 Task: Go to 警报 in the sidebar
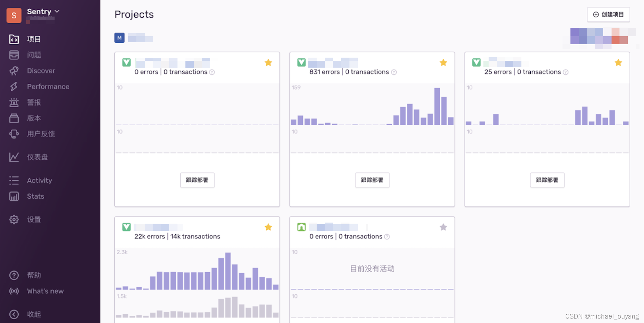tap(34, 102)
